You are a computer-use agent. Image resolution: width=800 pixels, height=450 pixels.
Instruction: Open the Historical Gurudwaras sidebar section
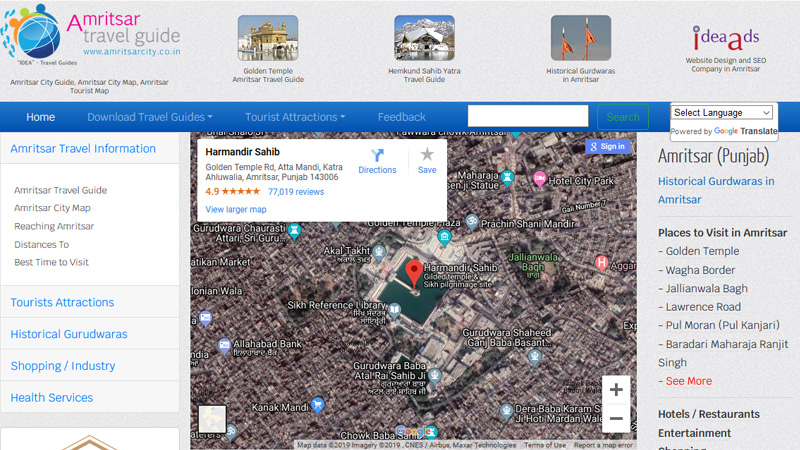(x=69, y=334)
